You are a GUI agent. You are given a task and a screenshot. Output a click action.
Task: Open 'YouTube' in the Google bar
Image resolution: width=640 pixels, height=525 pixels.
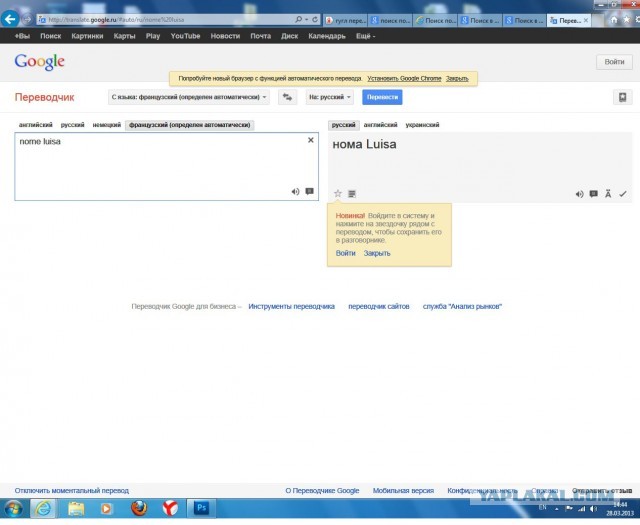[x=185, y=36]
